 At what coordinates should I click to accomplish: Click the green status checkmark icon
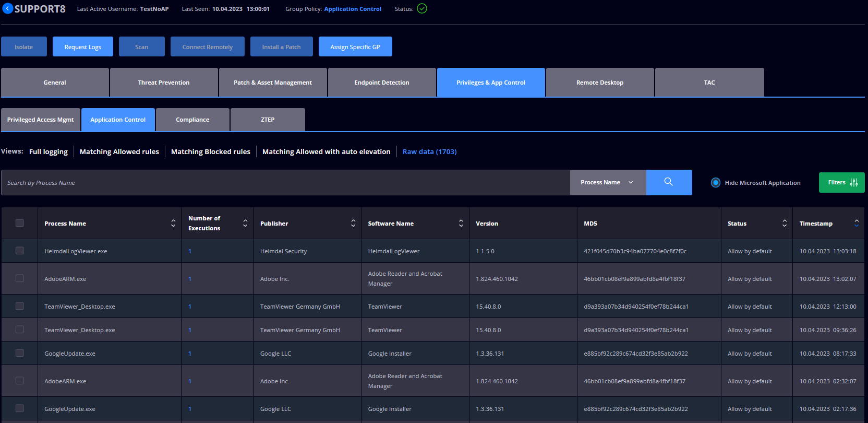pyautogui.click(x=422, y=8)
